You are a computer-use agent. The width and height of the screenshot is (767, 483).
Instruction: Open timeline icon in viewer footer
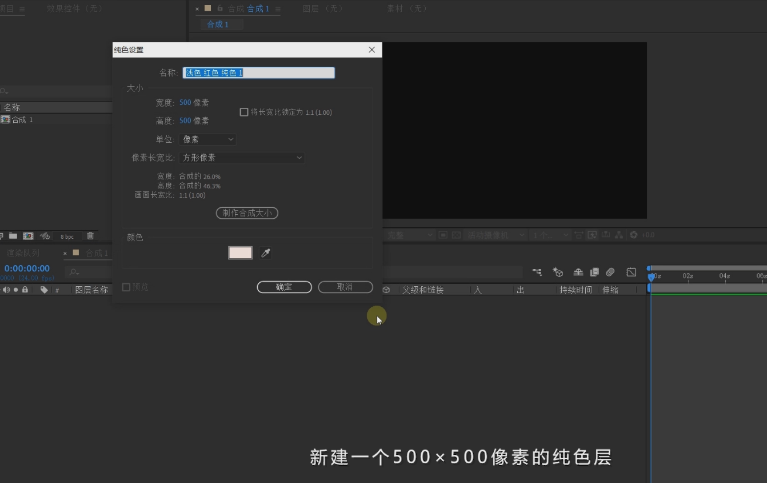[x=606, y=235]
